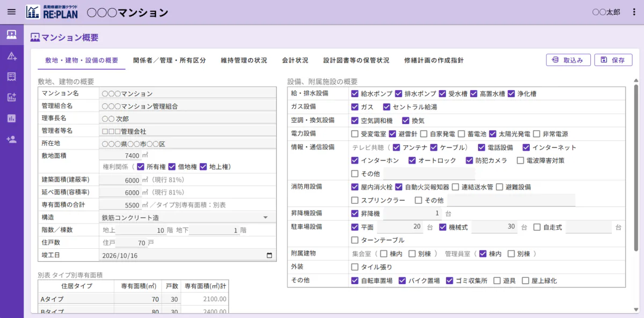Toggle the オートロック checkbox
Viewport: 644px width, 318px height.
[x=412, y=160]
